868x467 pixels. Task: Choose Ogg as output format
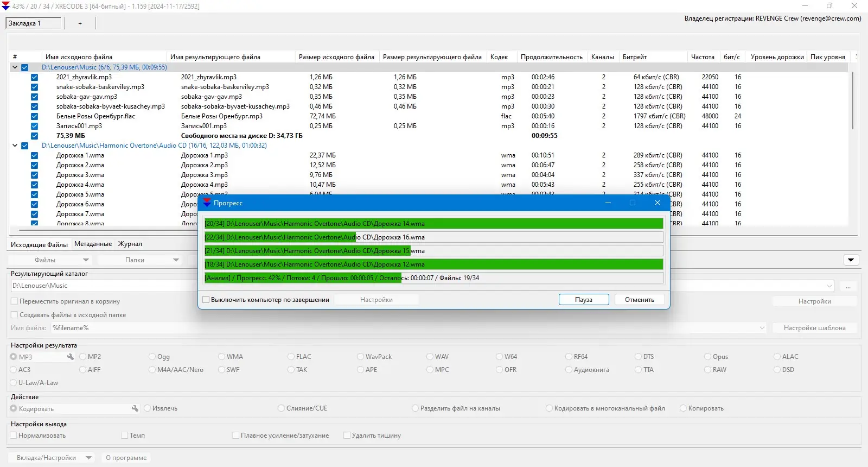coord(152,357)
